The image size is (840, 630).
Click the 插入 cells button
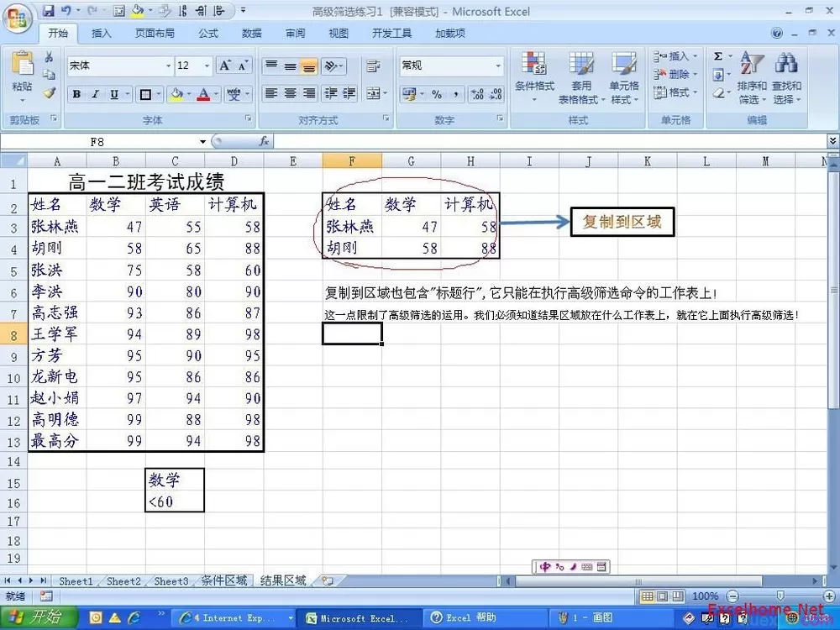click(x=675, y=56)
